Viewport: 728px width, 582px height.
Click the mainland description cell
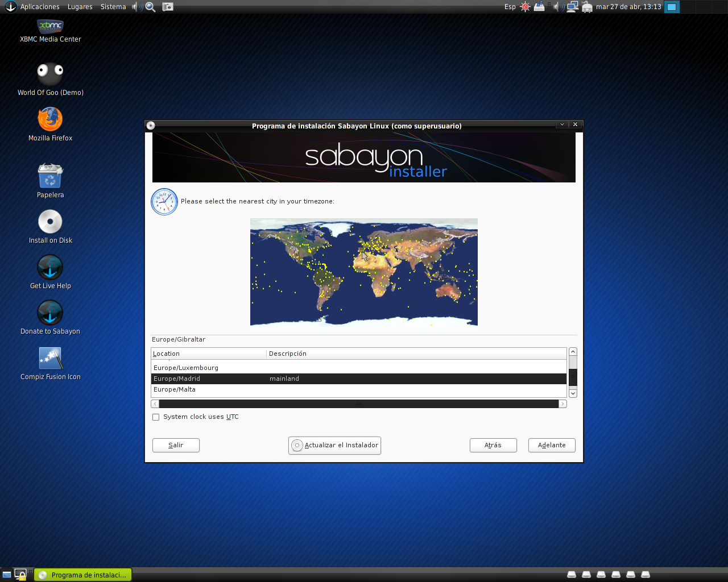click(284, 379)
